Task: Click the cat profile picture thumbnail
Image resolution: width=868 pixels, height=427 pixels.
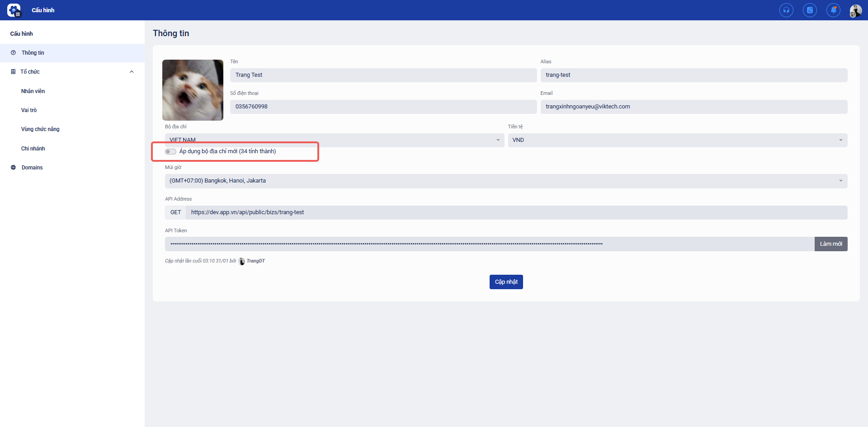Action: click(193, 90)
